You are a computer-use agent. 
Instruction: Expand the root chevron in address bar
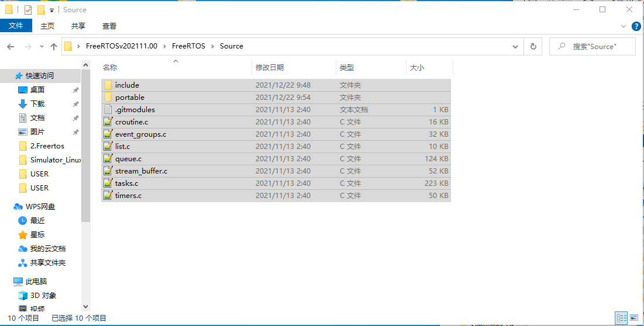pyautogui.click(x=78, y=46)
